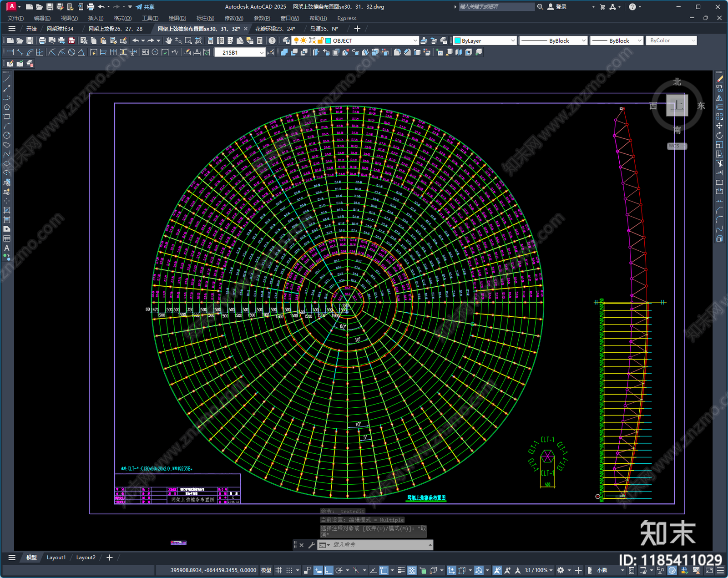This screenshot has width=728, height=578.
Task: Select the Move tool in modify toolbar
Action: (719, 126)
